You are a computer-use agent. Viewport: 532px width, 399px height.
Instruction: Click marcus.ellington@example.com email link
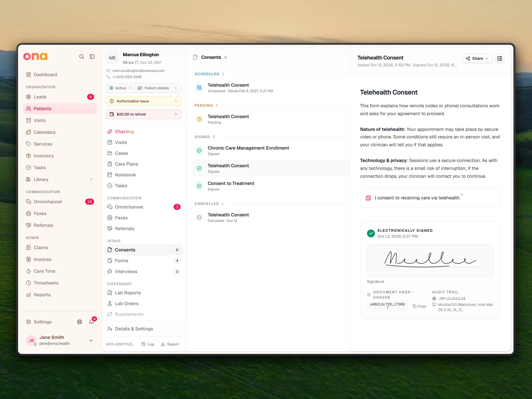138,71
